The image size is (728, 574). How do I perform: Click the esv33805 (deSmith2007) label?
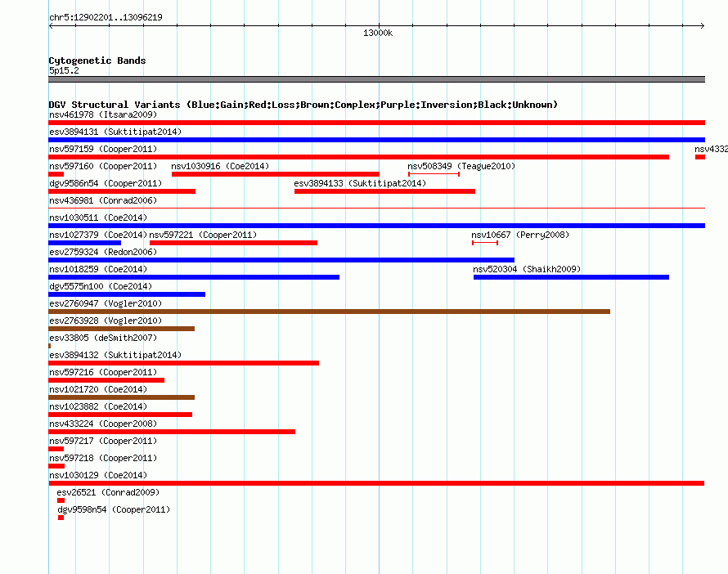[x=103, y=338]
